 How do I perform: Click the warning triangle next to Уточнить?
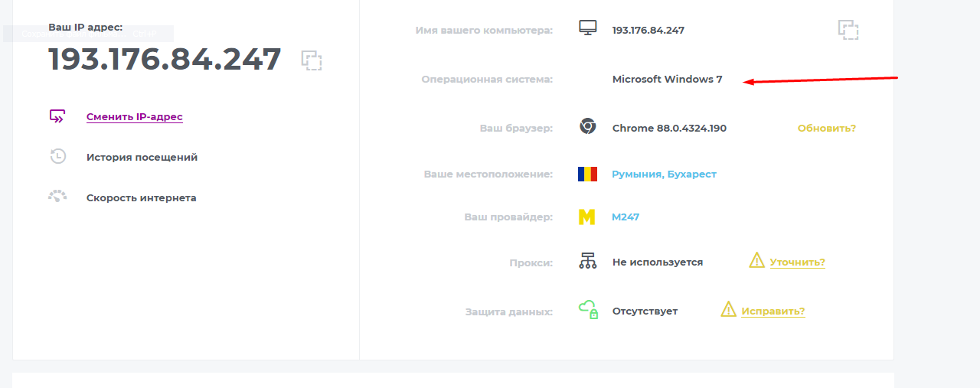(x=756, y=260)
